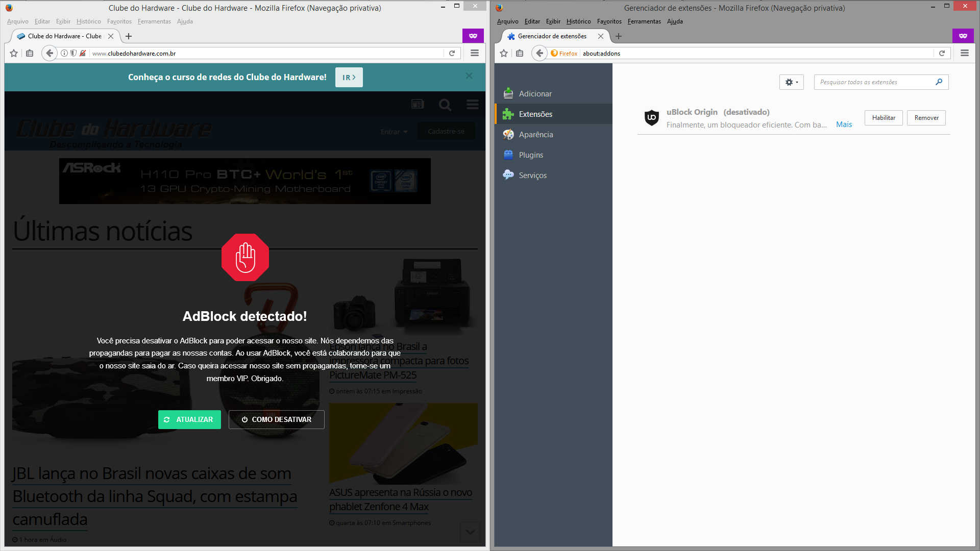Open Ajuda menu in extensions window
Screen dimensions: 980x551
coord(675,21)
